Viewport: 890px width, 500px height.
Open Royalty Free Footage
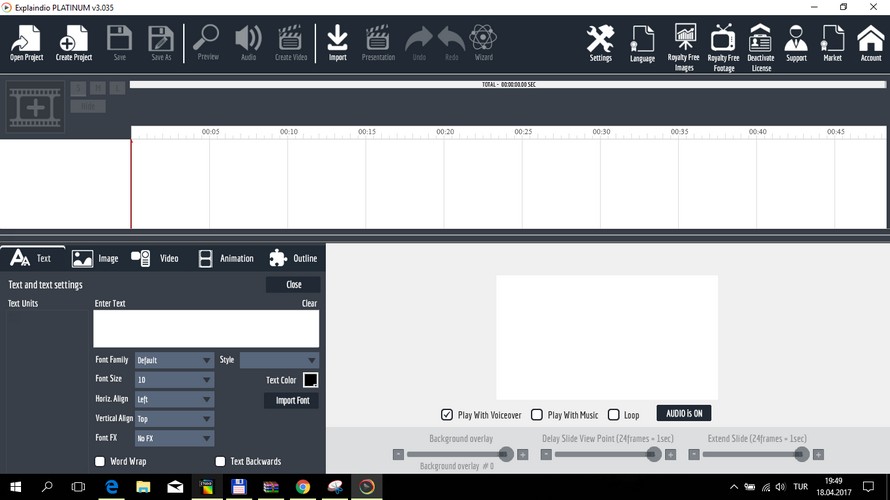[x=723, y=48]
